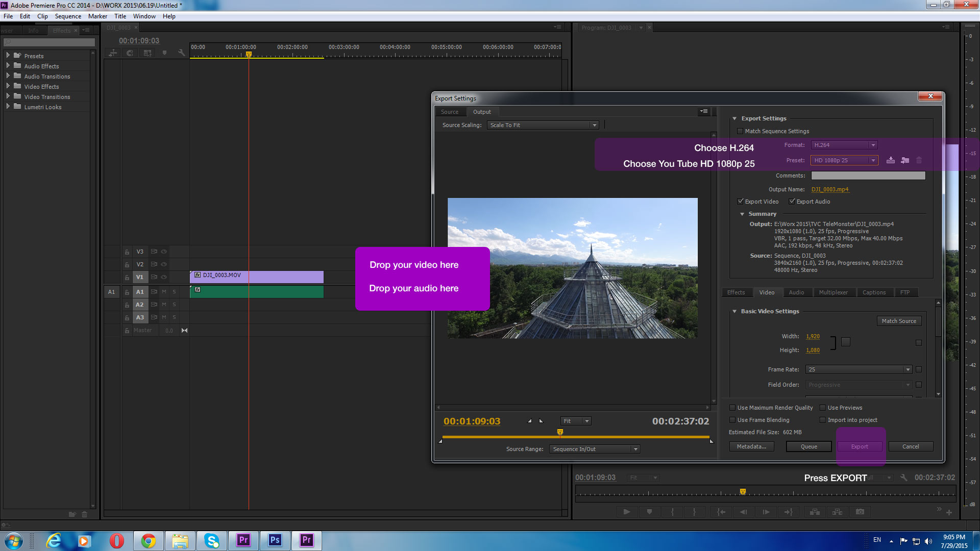Open the Preset HD 1080p 25 dropdown
Viewport: 980px width, 551px height.
coord(844,160)
